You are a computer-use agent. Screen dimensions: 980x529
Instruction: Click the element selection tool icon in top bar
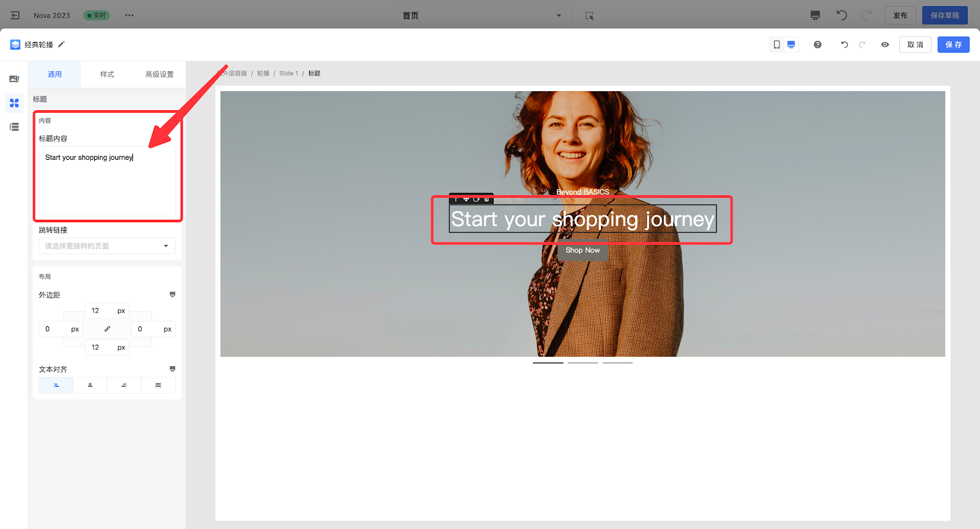[x=589, y=15]
